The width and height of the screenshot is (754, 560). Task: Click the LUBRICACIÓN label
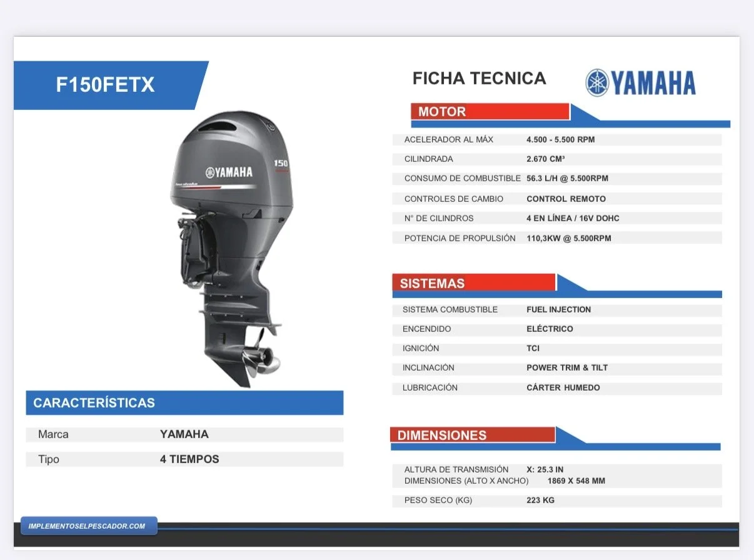click(x=430, y=387)
